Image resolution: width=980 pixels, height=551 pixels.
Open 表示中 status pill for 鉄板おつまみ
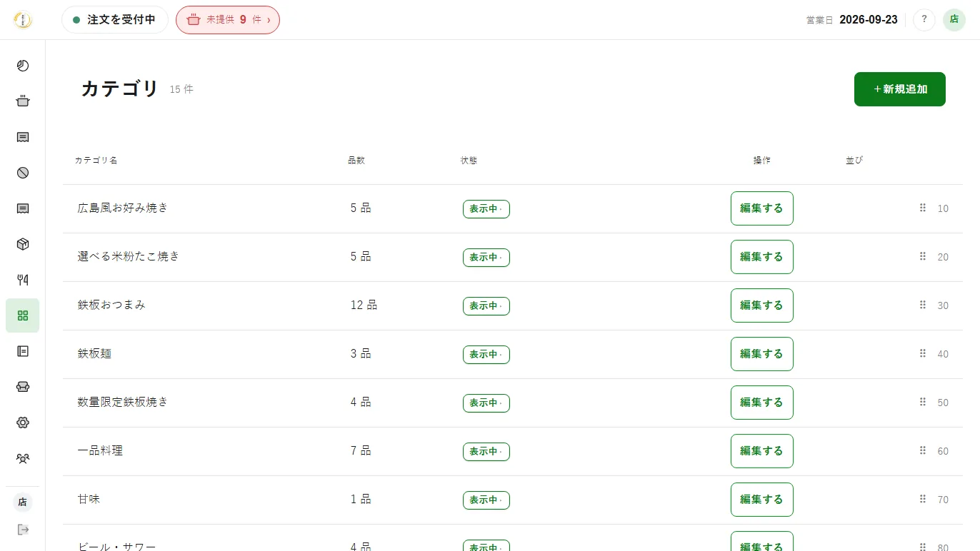pos(486,306)
